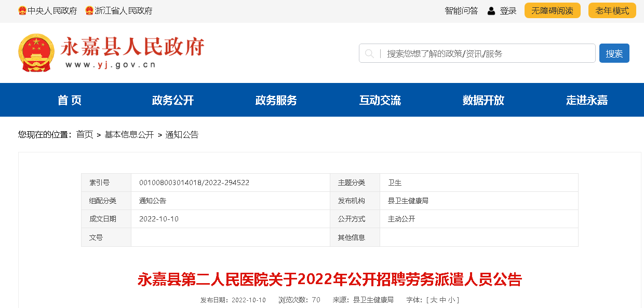
Task: Click the national emblem icon beside 中央人民政府
Action: 22,11
